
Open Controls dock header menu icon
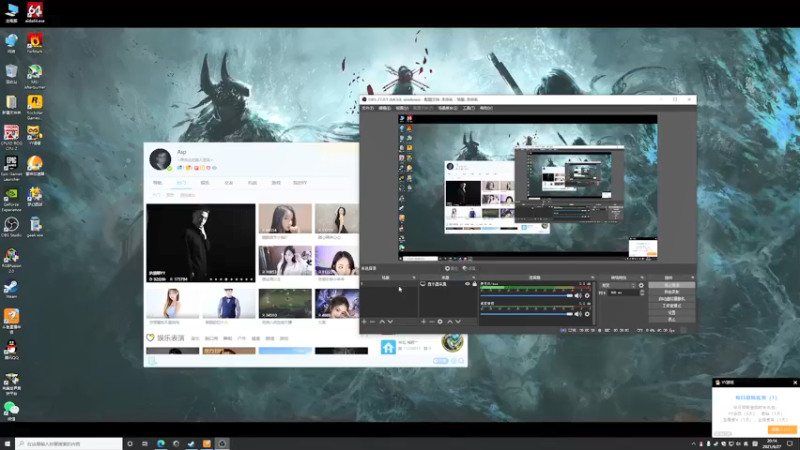[x=692, y=278]
